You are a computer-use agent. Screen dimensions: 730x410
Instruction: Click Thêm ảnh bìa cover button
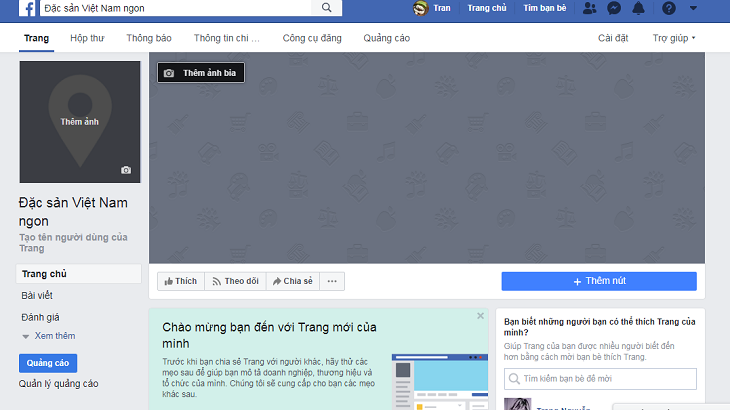(x=200, y=73)
